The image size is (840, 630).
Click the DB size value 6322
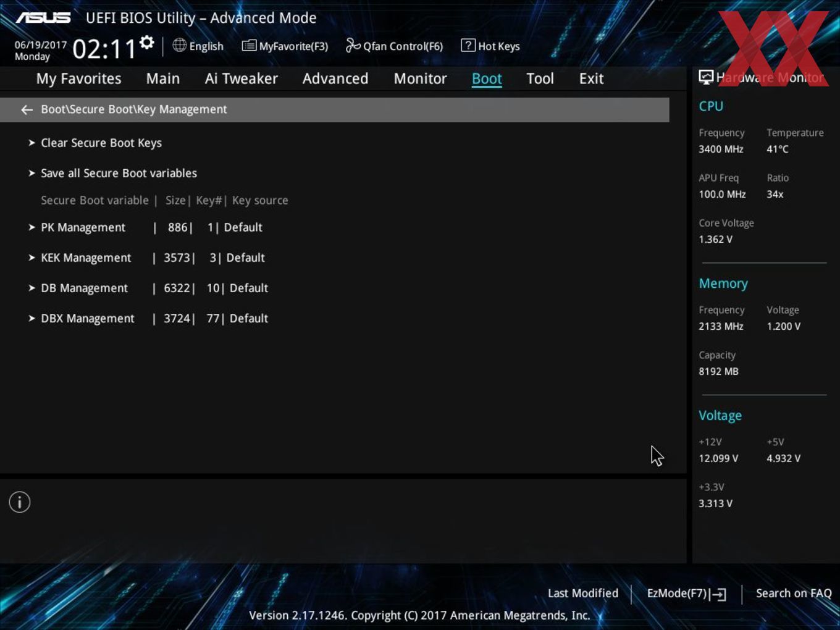click(177, 288)
